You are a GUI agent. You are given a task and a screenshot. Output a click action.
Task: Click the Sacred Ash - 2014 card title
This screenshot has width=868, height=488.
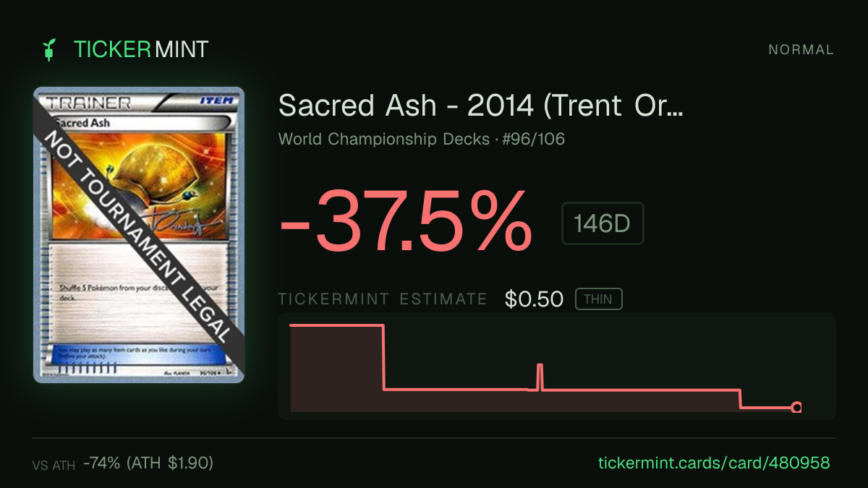coord(481,106)
